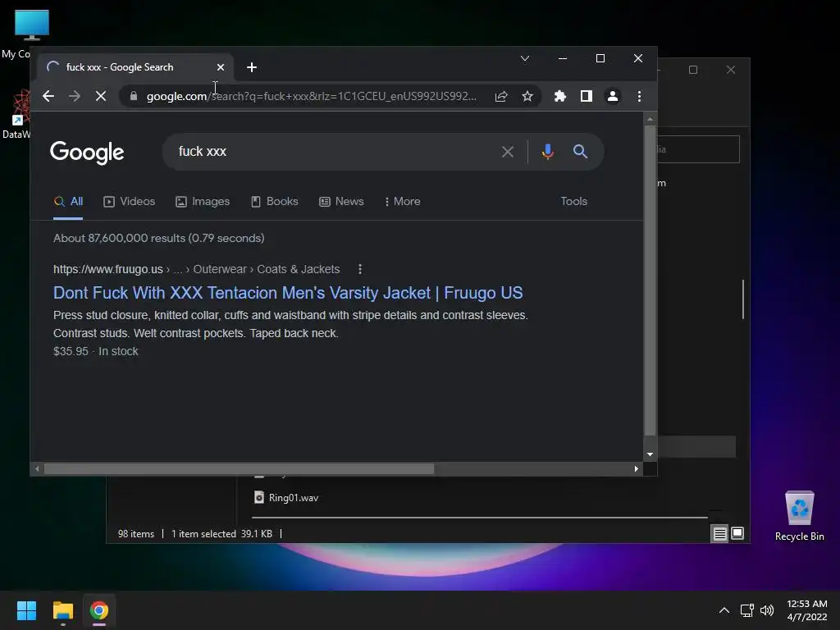Toggle the Chrome side panel icon
The image size is (840, 630).
[586, 97]
